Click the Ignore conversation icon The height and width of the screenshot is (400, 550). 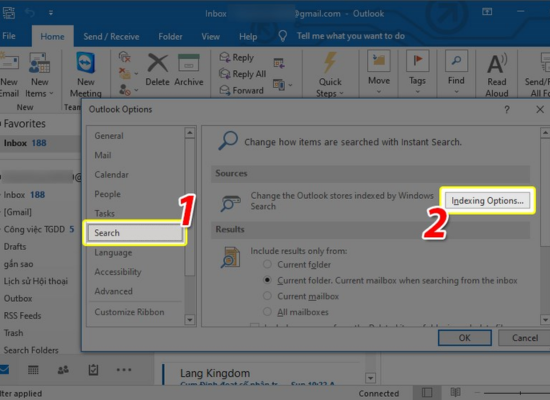125,56
